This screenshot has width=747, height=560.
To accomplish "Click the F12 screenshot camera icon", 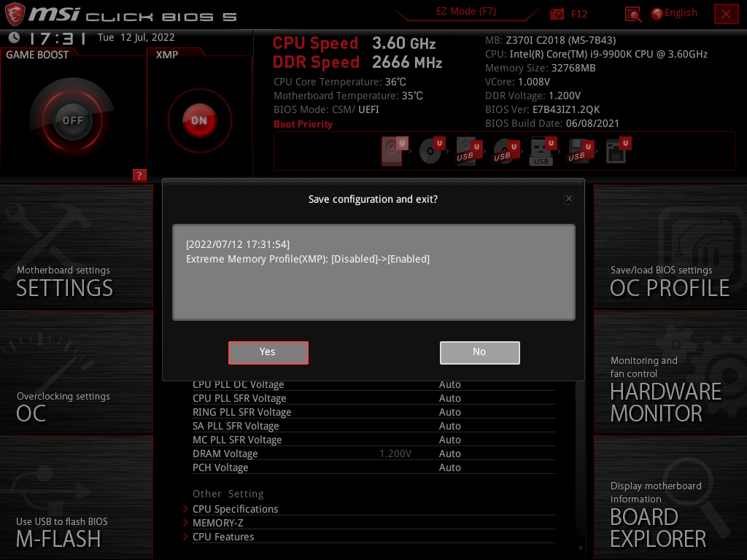I will coord(558,13).
